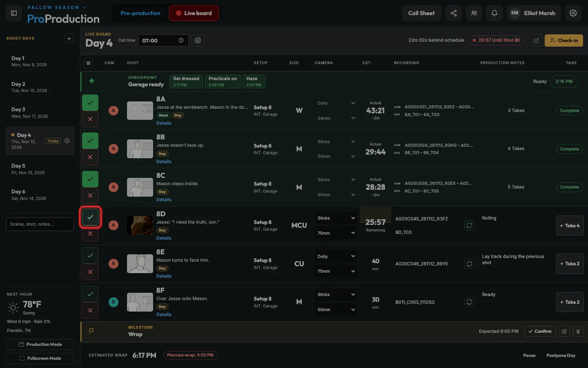Mark shot 8E as complete
This screenshot has height=368, width=588.
[90, 256]
